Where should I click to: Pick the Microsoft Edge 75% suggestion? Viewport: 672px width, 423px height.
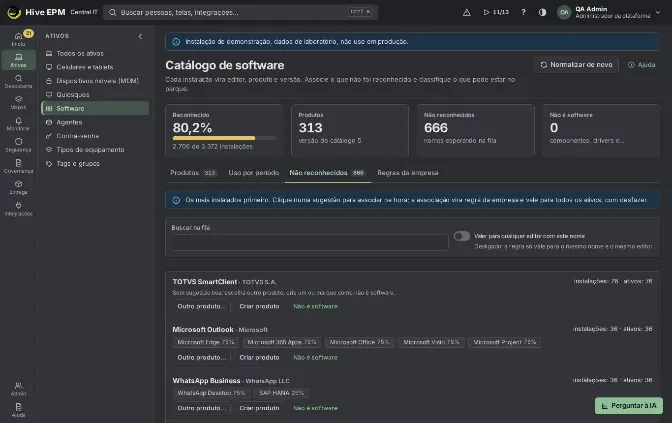[x=206, y=342]
